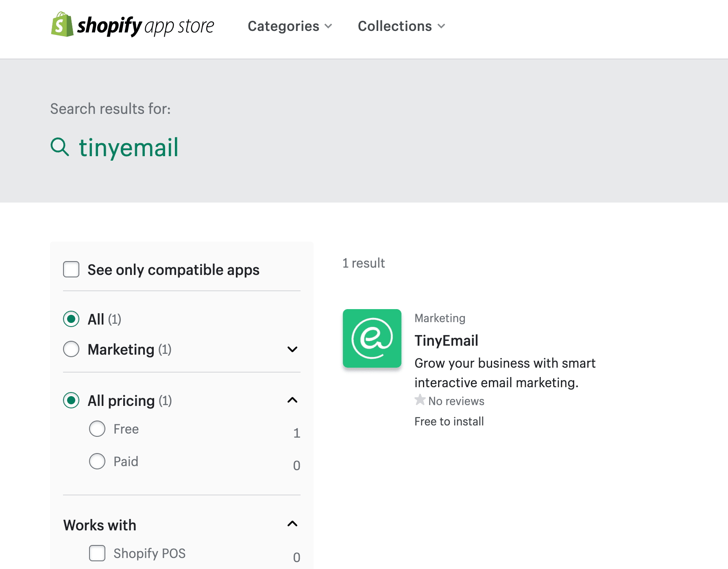
Task: Select the All pricing radio button
Action: (71, 400)
